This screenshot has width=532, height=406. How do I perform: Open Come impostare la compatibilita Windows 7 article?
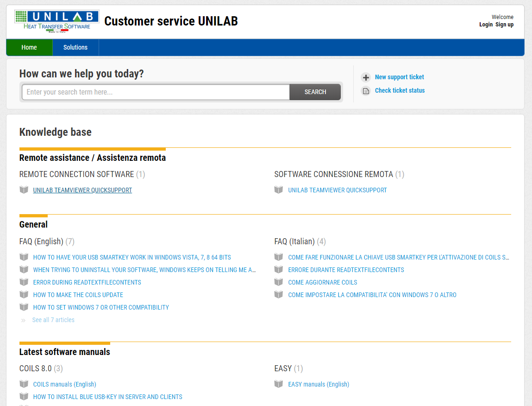(x=372, y=295)
